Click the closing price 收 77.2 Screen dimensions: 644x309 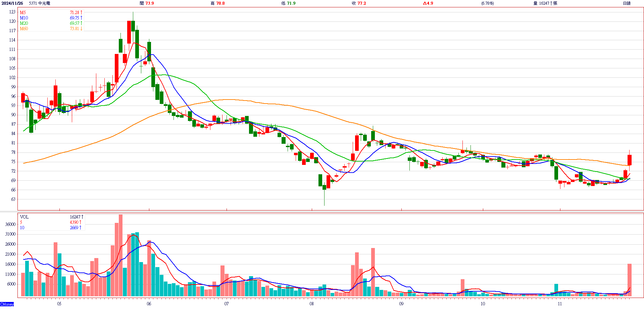tap(359, 3)
